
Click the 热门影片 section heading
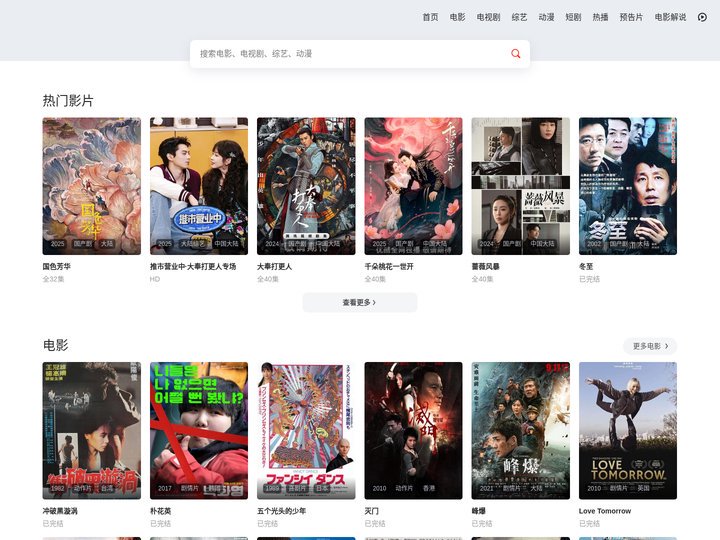coord(68,101)
